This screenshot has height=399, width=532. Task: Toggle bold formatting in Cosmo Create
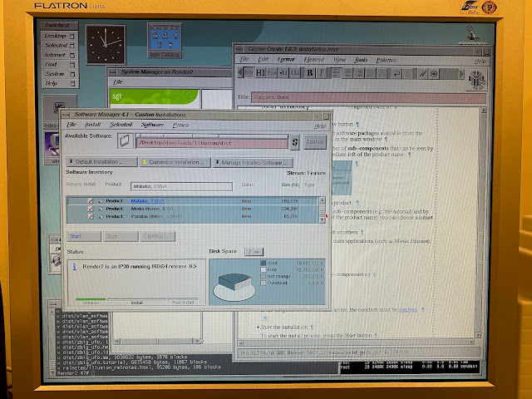tap(310, 73)
